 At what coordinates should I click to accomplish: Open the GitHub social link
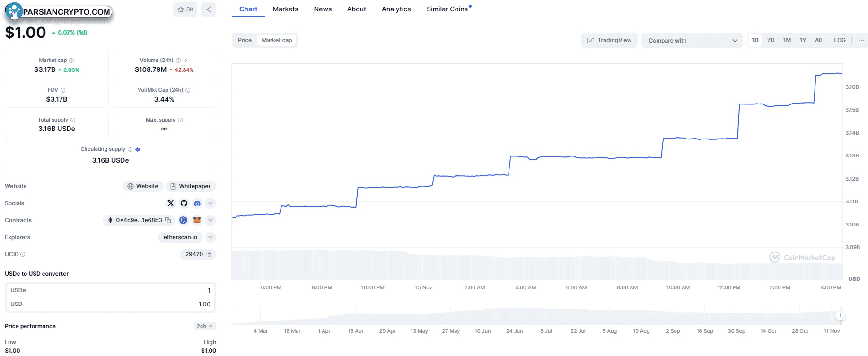184,203
